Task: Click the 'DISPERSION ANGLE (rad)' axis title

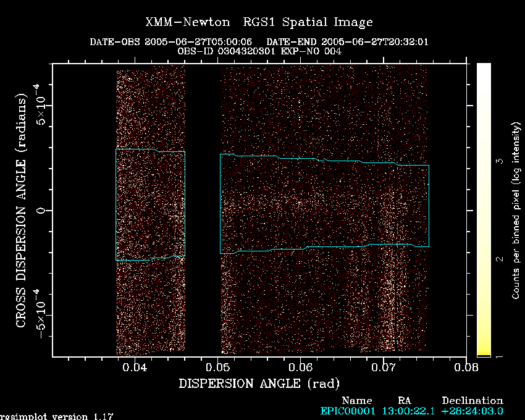Action: point(259,384)
